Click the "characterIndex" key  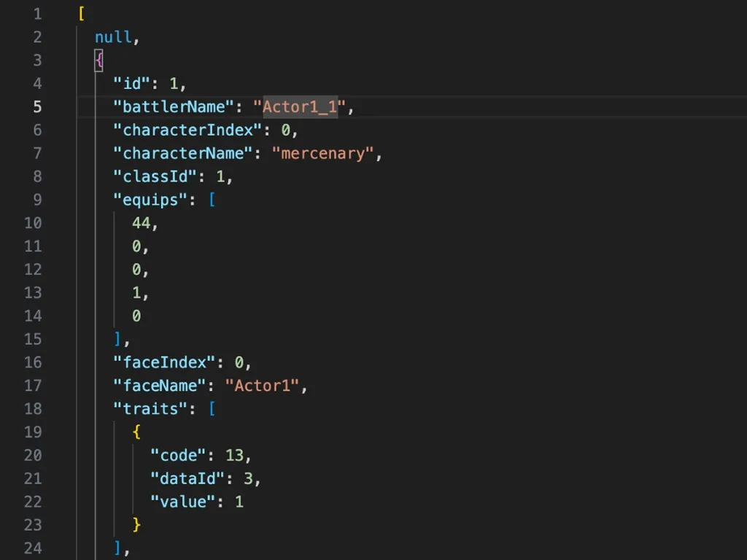pyautogui.click(x=187, y=130)
